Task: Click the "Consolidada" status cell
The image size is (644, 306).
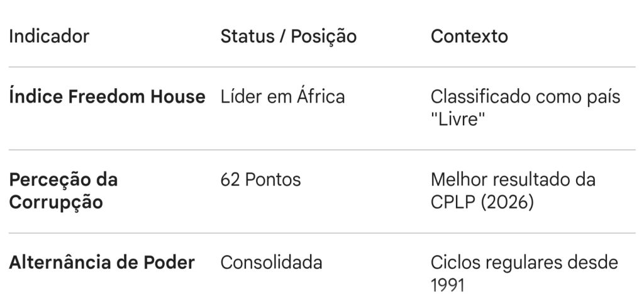Action: pos(271,263)
